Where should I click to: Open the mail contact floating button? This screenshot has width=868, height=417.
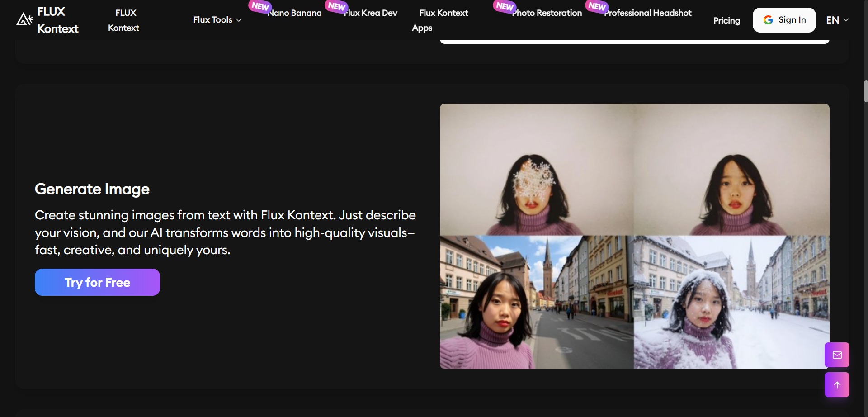click(x=837, y=355)
